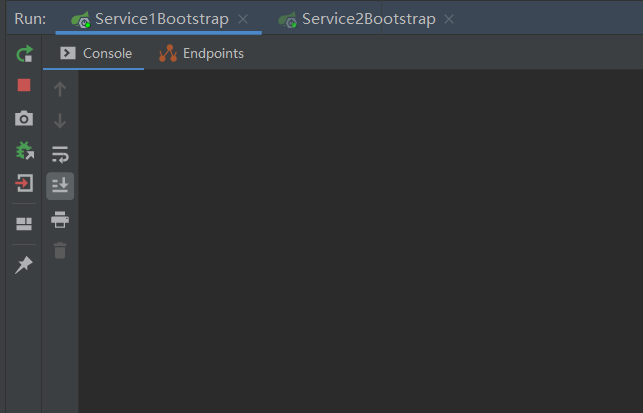Rerun the Service1Bootstrap application
Screen dimensions: 643x413
(24, 54)
